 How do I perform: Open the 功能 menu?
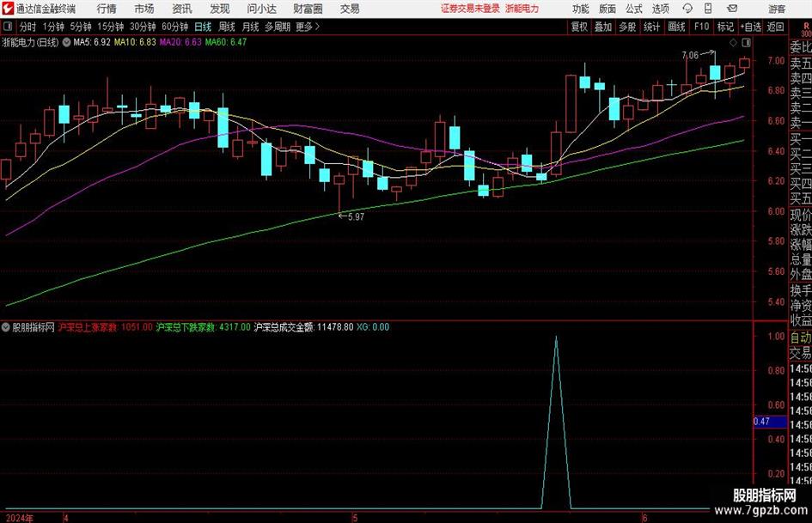click(x=581, y=9)
